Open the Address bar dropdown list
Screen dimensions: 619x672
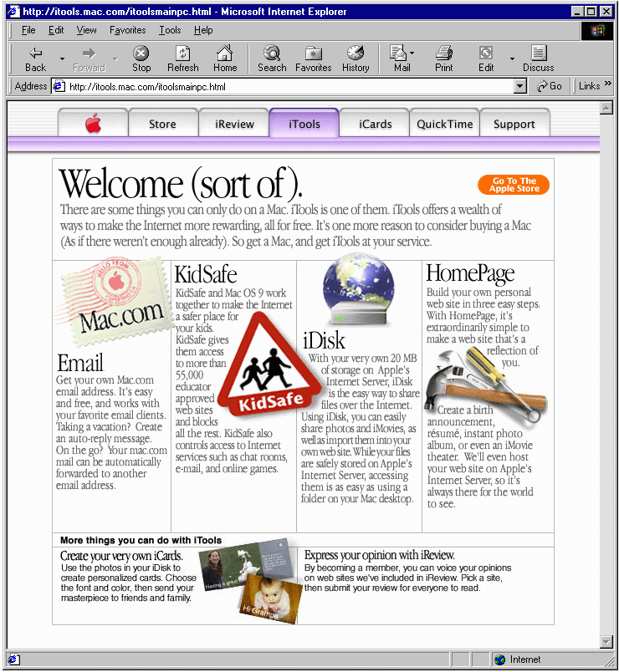coord(520,87)
